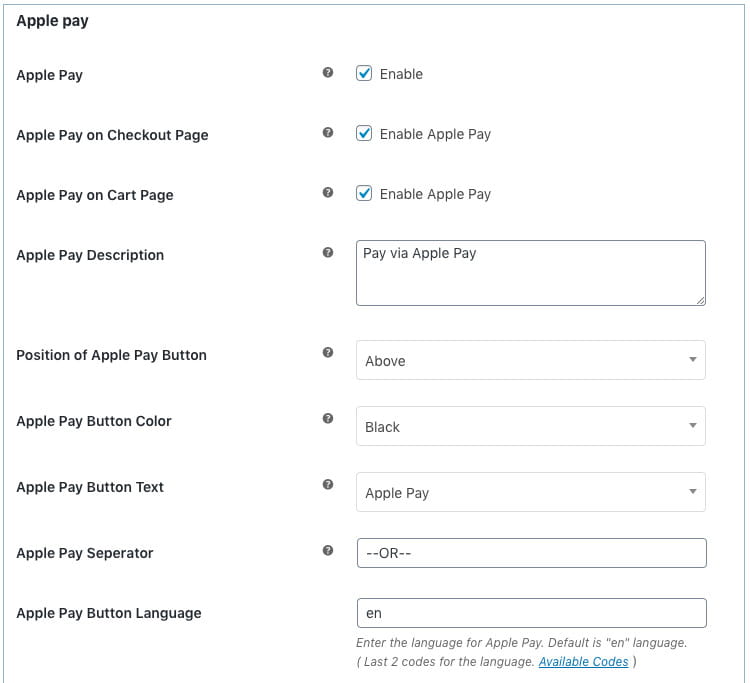Expand the Apple Pay Button Text dropdown
Image resolution: width=750 pixels, height=683 pixels.
point(530,492)
